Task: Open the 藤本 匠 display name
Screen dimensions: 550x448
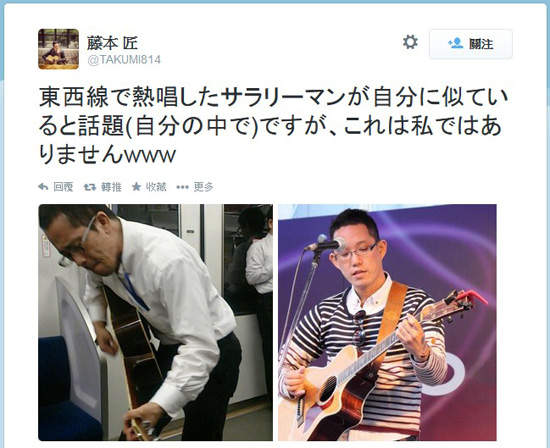Action: 112,43
